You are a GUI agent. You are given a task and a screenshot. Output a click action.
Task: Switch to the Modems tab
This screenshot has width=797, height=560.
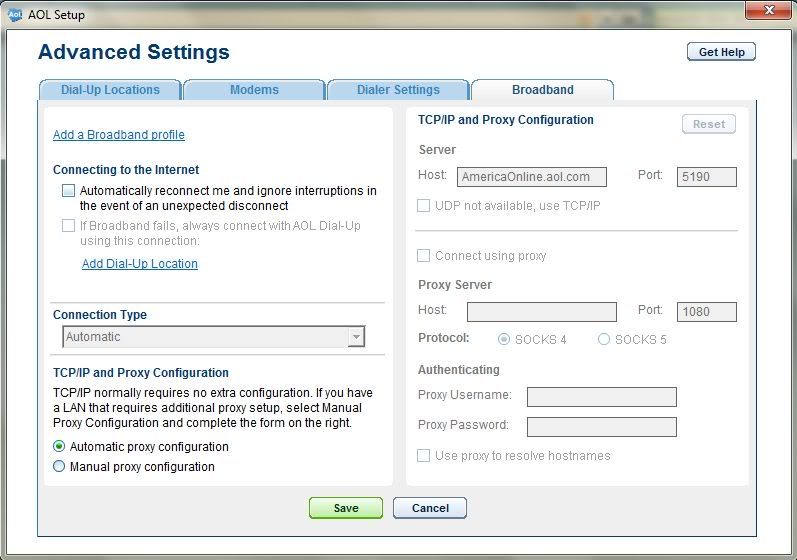pyautogui.click(x=254, y=90)
